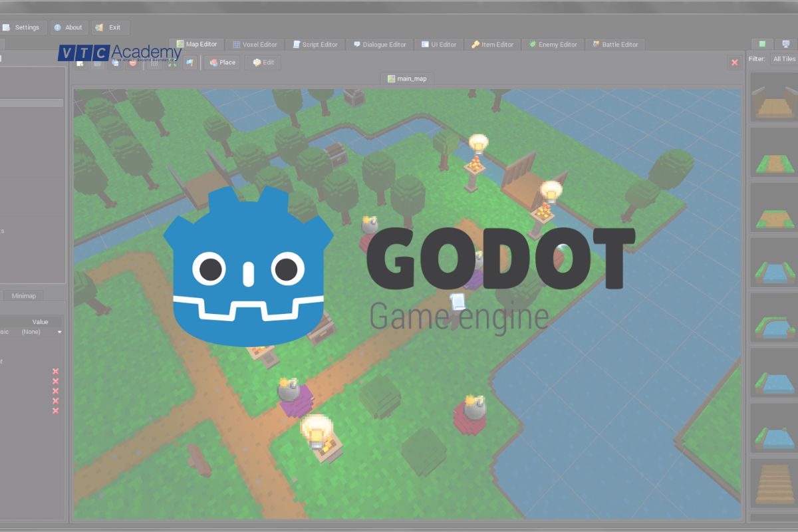Switch to the Minimap panel
The height and width of the screenshot is (532, 798).
click(25, 295)
